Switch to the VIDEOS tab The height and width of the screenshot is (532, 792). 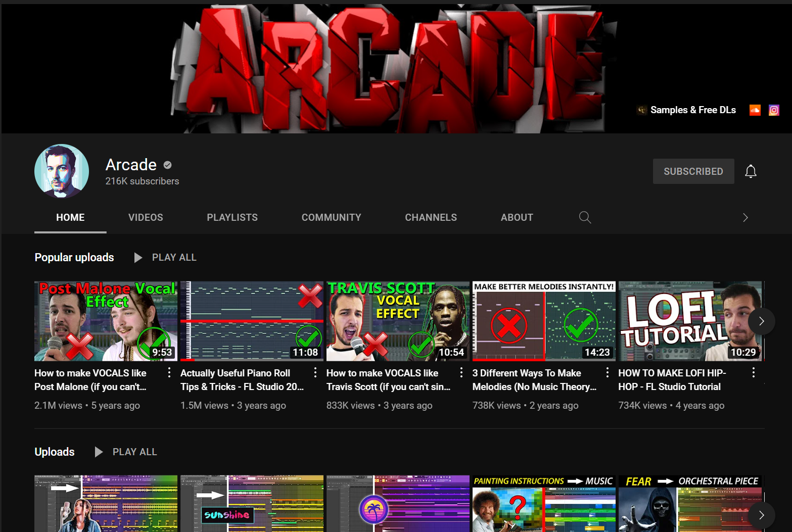coord(146,217)
